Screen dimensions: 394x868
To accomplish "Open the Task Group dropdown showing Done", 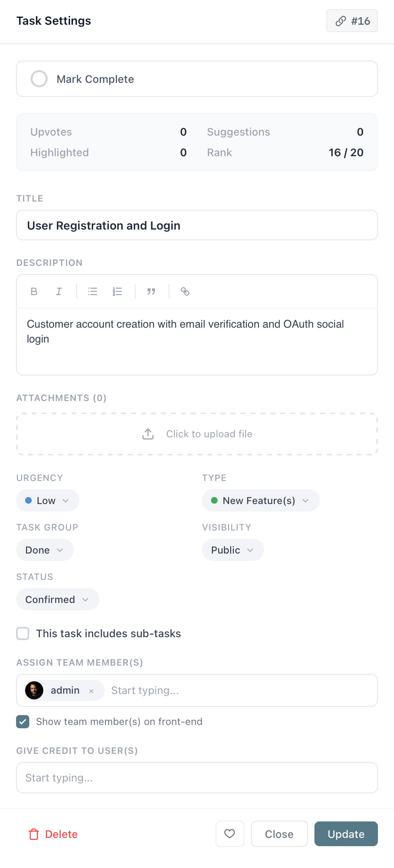I will pos(45,550).
